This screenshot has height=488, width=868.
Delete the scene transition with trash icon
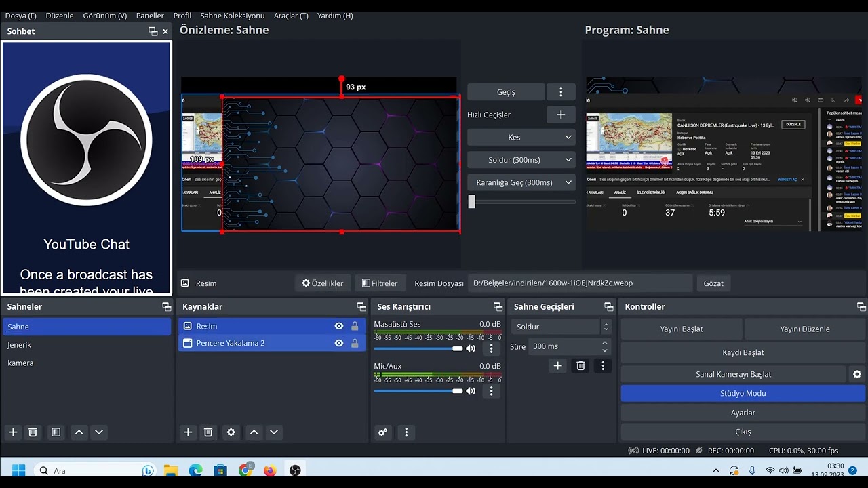click(580, 366)
